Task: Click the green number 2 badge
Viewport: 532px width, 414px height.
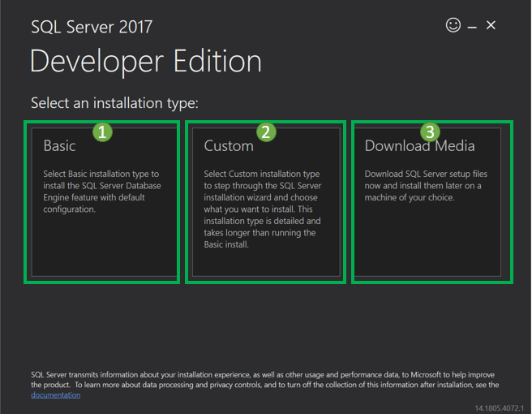Action: [x=266, y=132]
